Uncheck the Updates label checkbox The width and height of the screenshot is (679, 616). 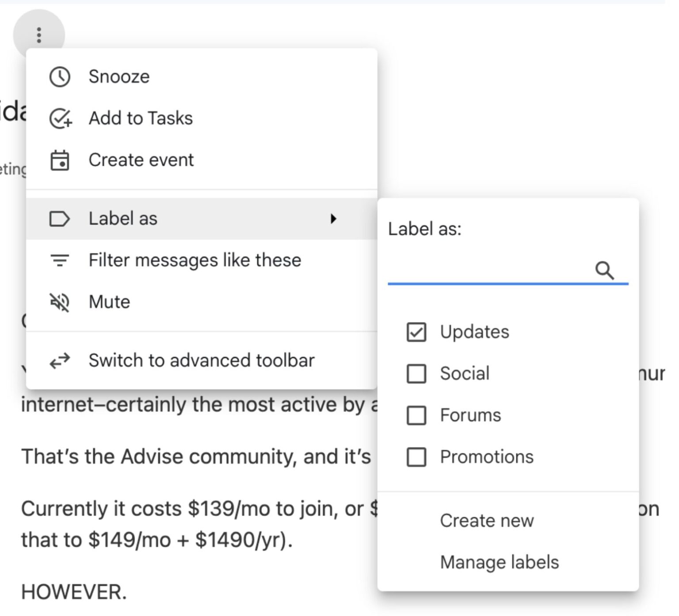416,332
